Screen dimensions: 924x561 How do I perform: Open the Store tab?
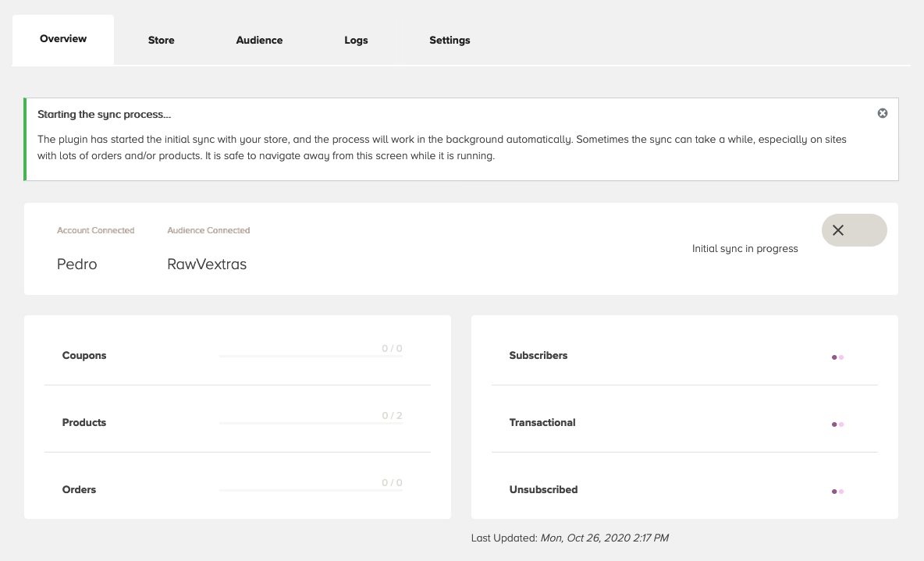pos(162,40)
